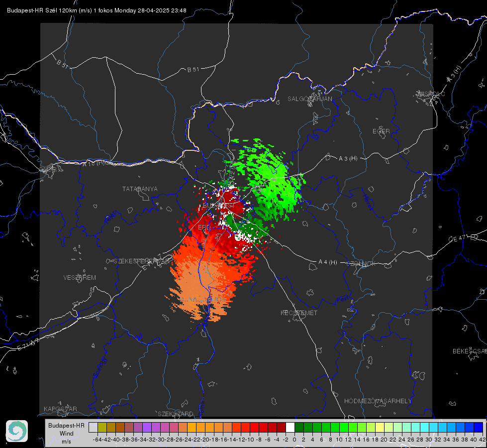The width and height of the screenshot is (487, 448).
Task: Select the MISKOLC city label
Action: tap(431, 94)
